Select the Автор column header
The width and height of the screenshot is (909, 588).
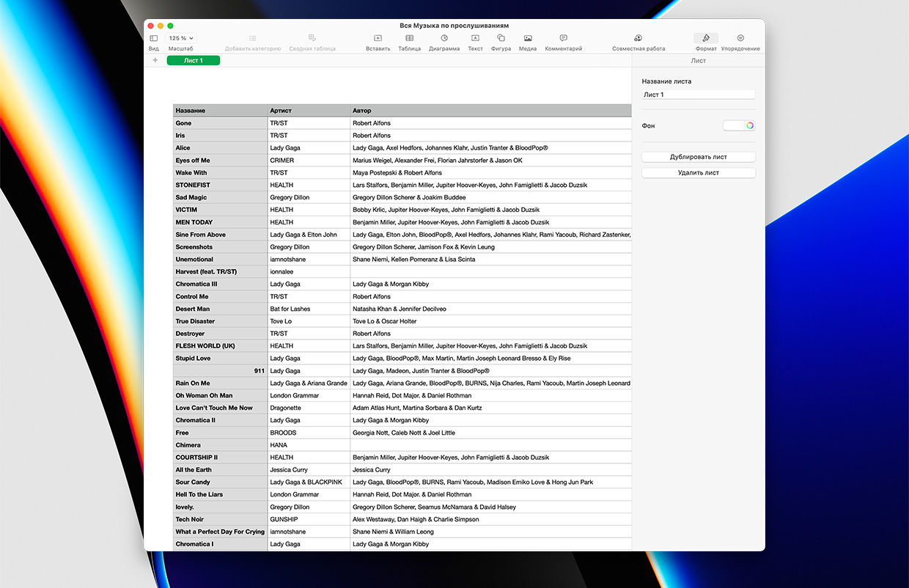pos(490,111)
